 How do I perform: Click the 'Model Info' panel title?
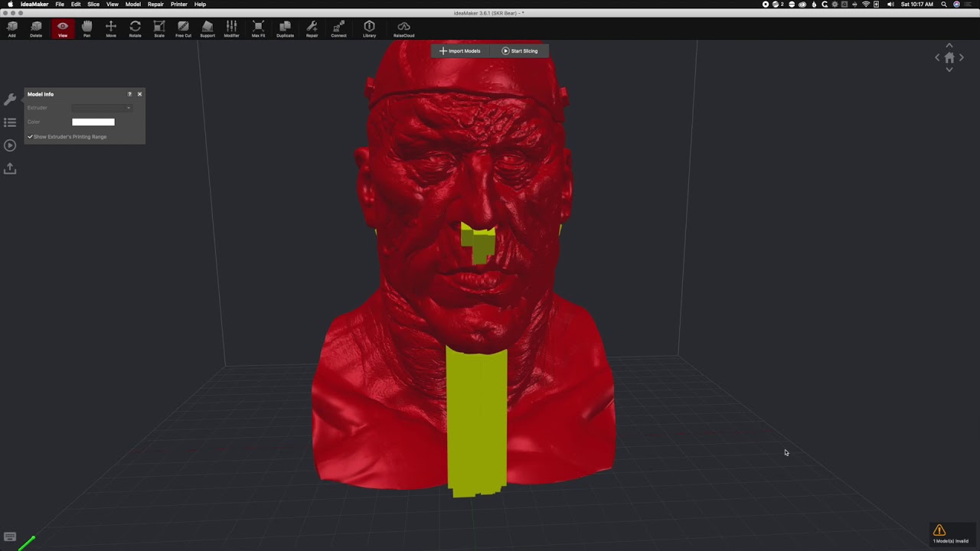tap(41, 94)
